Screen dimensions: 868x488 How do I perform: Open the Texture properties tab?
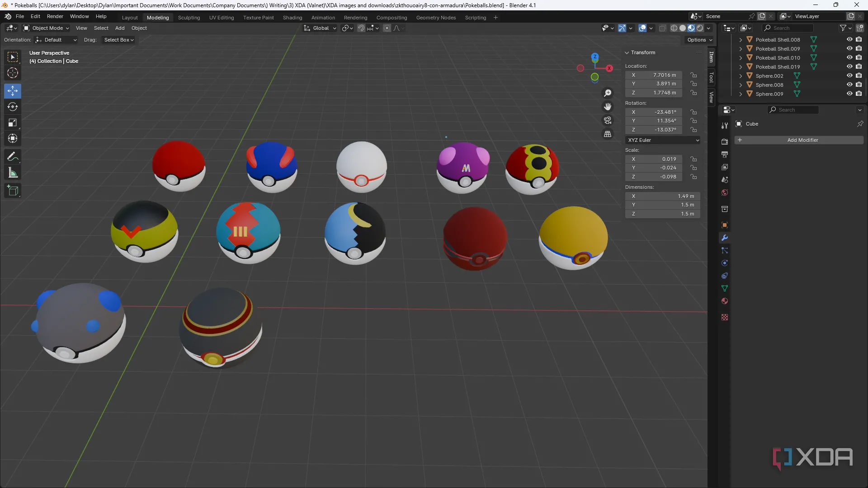point(725,317)
